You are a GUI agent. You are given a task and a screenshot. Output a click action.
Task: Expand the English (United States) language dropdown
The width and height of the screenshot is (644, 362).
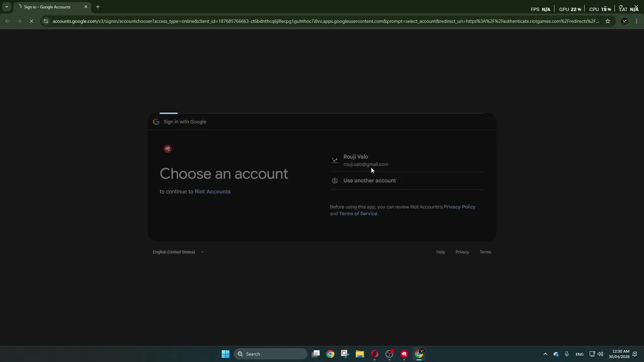click(179, 252)
